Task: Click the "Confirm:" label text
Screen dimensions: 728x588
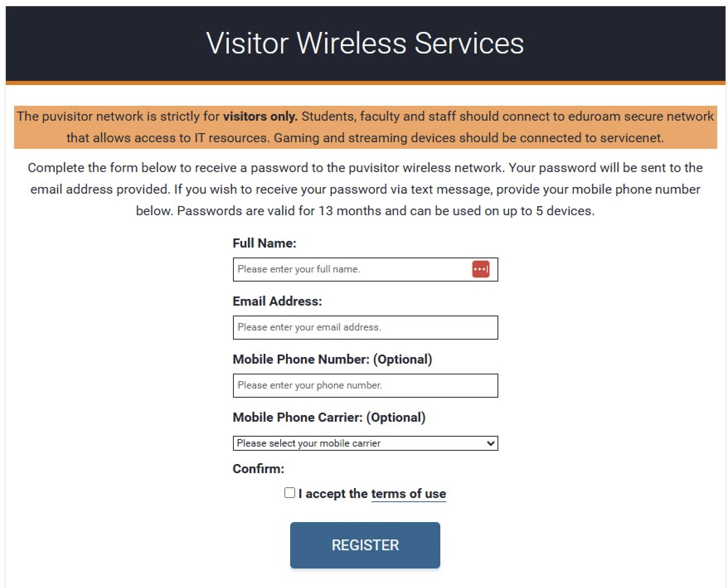Action: click(258, 469)
